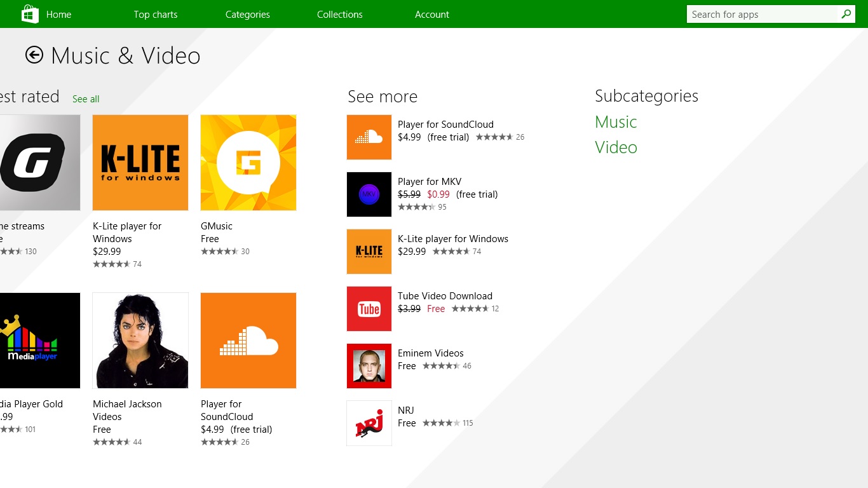Click NRJ star rating with 115 reviews

(x=448, y=423)
